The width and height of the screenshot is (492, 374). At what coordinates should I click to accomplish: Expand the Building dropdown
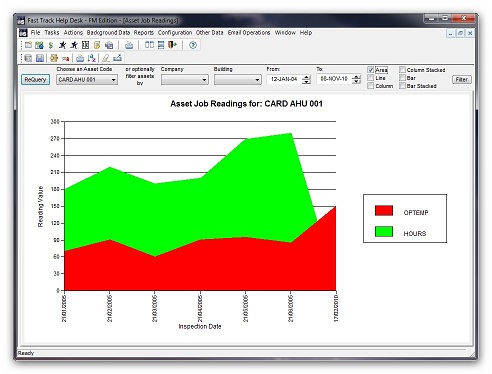click(238, 80)
